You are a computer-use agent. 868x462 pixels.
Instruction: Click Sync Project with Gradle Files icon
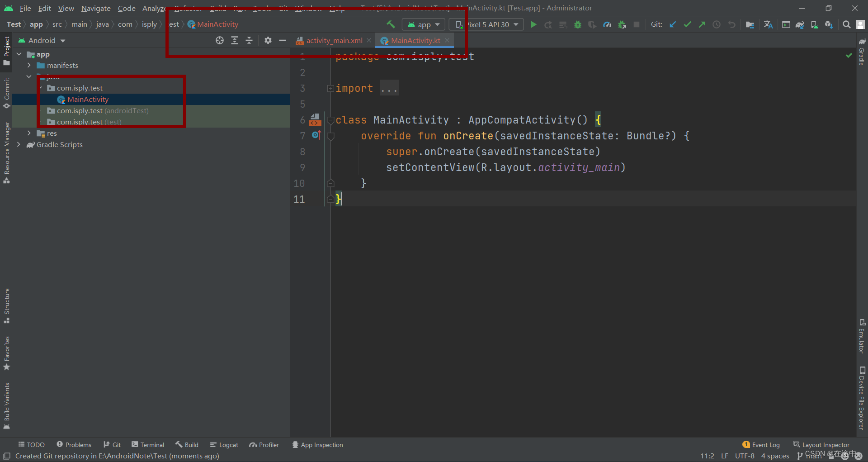pyautogui.click(x=800, y=24)
